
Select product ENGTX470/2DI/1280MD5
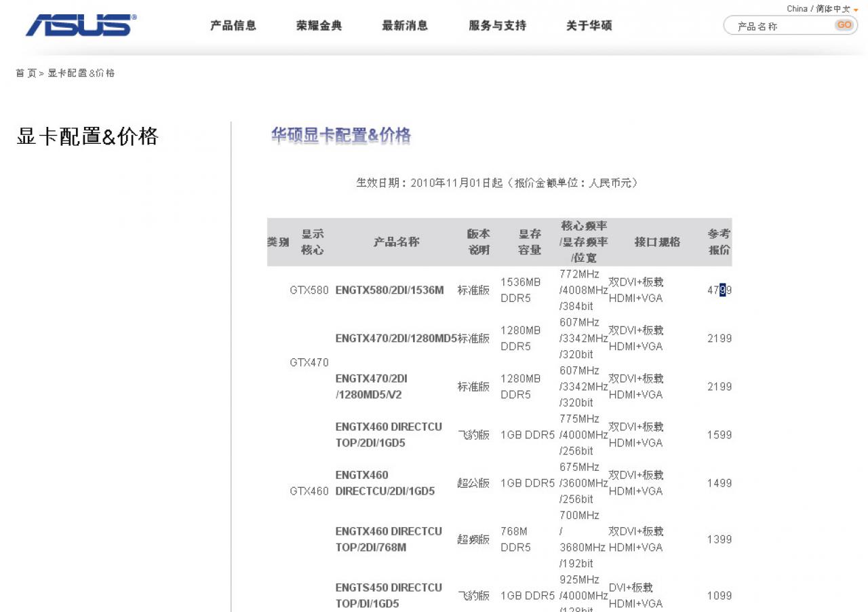pos(396,339)
